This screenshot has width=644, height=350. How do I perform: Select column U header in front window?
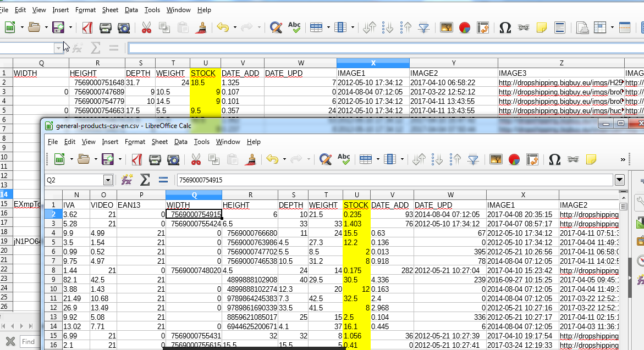[x=356, y=195]
